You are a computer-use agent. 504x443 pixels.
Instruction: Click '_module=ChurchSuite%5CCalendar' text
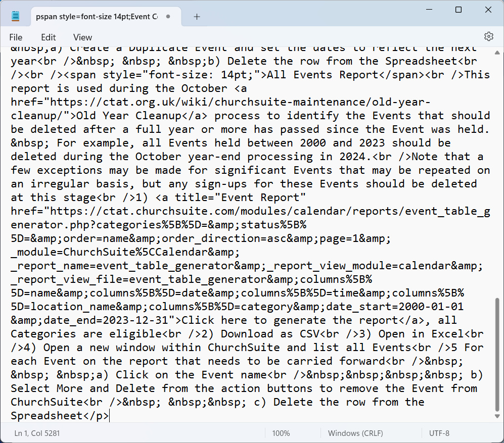click(109, 252)
